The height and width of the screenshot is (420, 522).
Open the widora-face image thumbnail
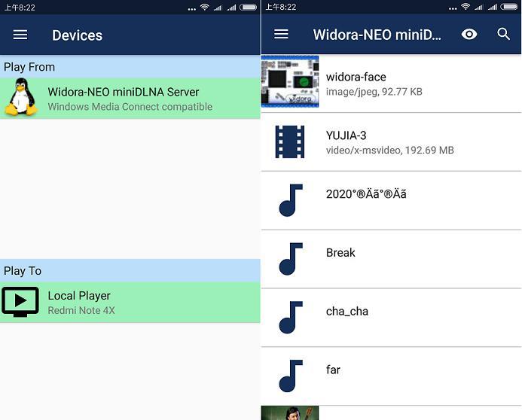coord(290,83)
